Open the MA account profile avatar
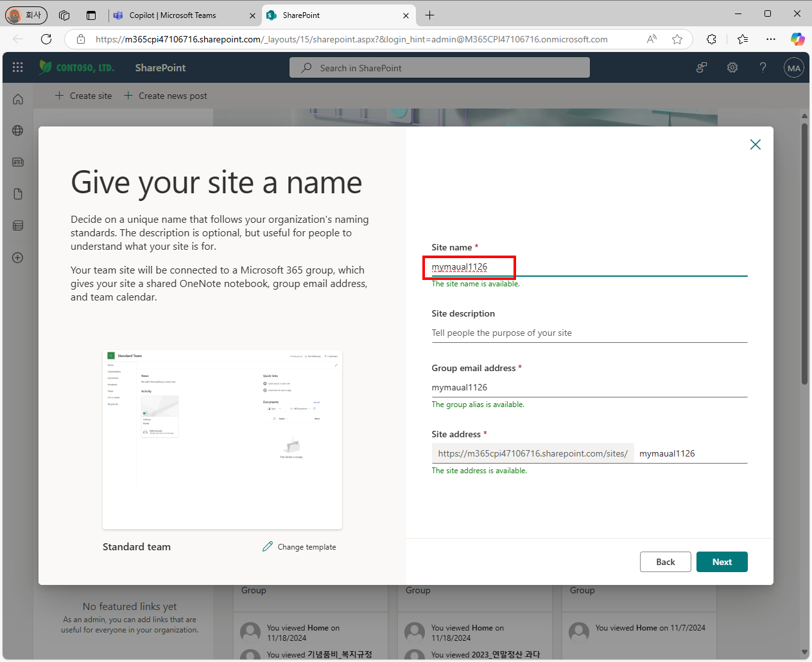 pos(794,67)
